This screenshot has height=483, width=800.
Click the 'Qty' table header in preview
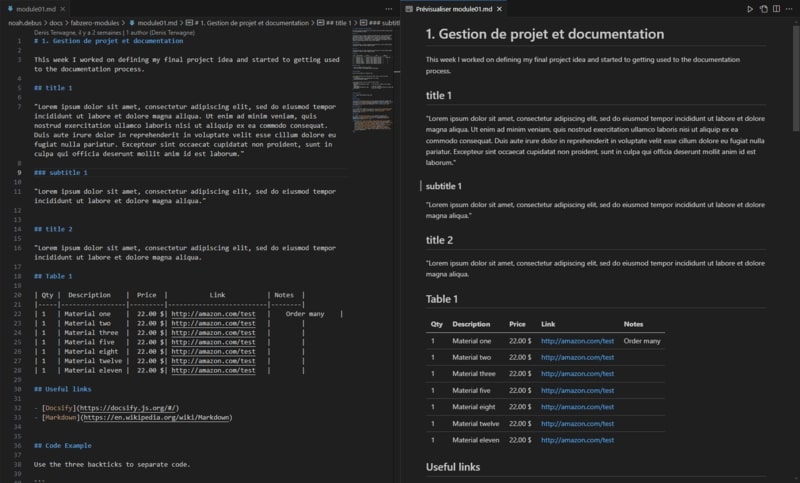[437, 324]
